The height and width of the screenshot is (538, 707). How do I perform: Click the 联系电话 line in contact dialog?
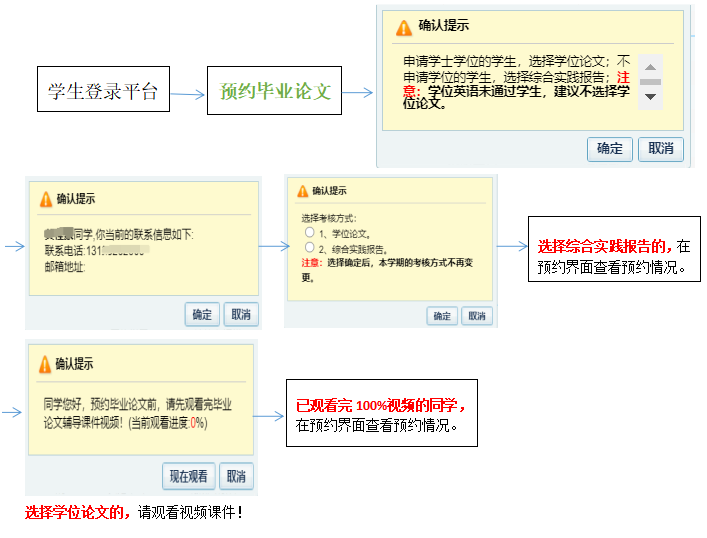tap(97, 250)
